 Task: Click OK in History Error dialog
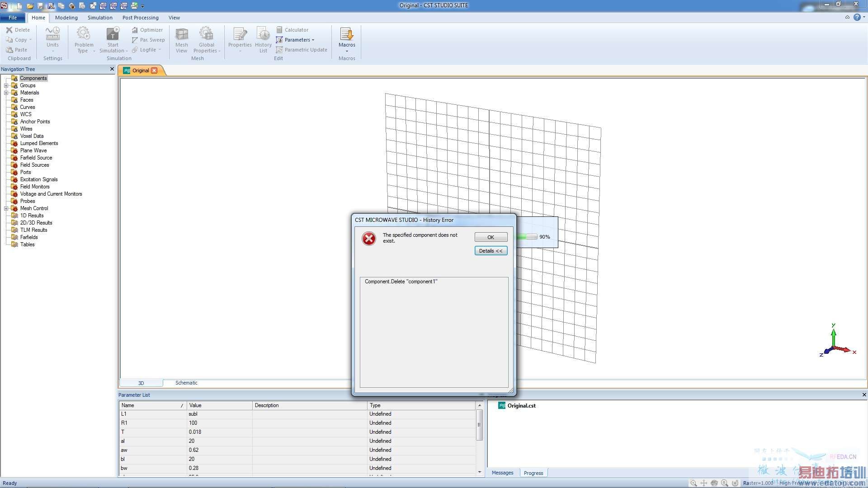pyautogui.click(x=491, y=237)
